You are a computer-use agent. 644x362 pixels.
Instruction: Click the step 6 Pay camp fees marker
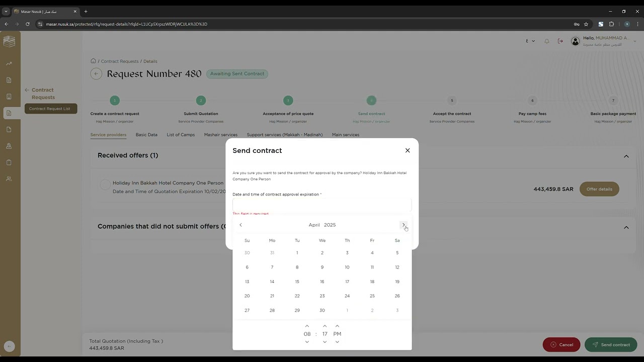click(532, 101)
